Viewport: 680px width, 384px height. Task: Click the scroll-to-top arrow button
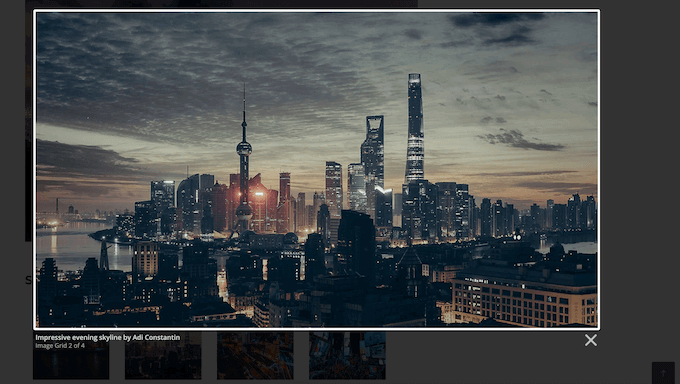[x=663, y=373]
